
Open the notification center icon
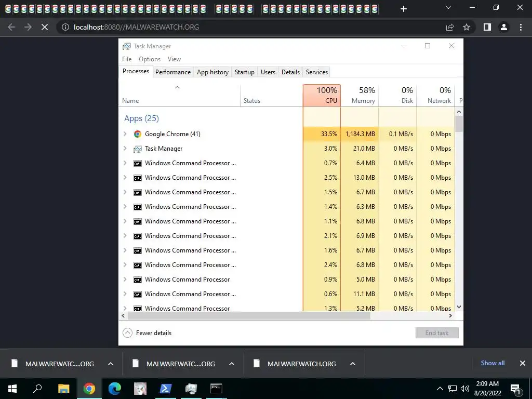(515, 389)
